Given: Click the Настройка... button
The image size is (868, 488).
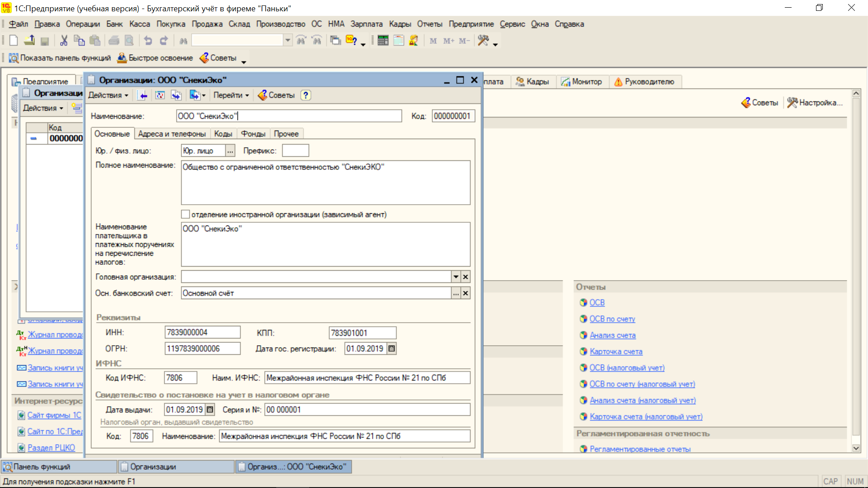Looking at the screenshot, I should (x=816, y=103).
